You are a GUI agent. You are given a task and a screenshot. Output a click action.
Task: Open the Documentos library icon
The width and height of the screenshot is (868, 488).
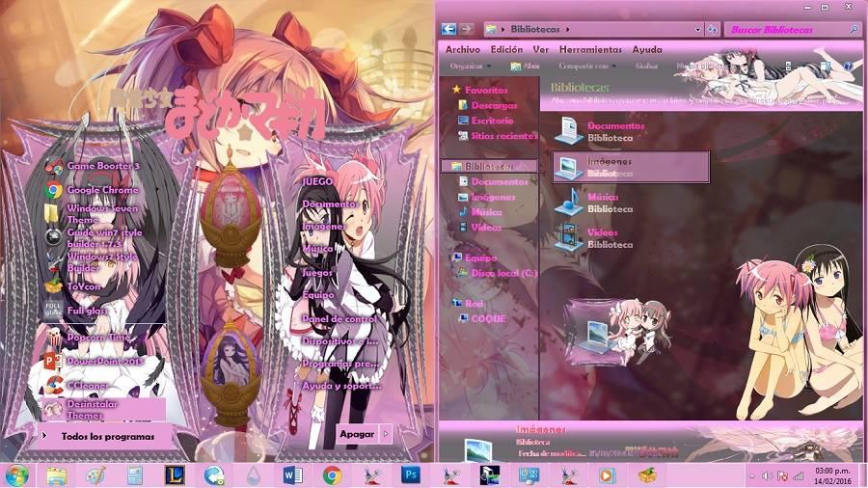(568, 131)
